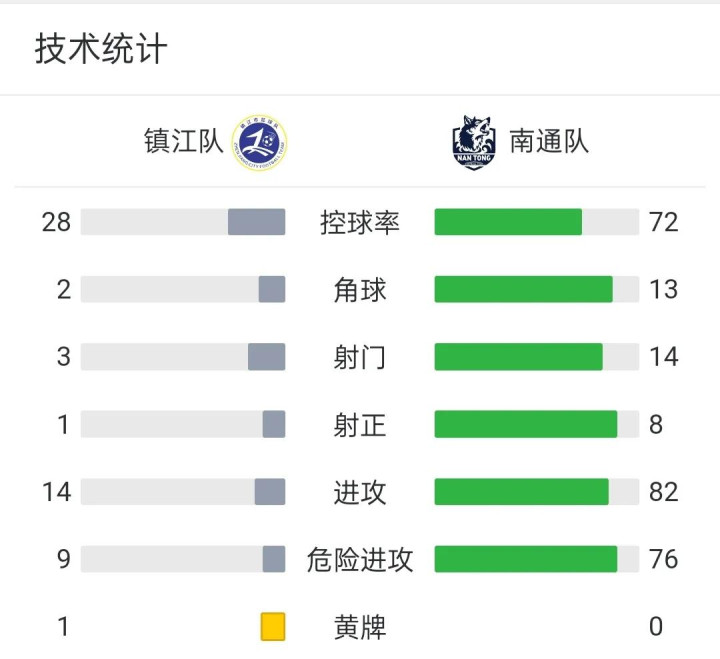
Task: Click the Zhenjiang team logo badge
Action: [x=259, y=141]
